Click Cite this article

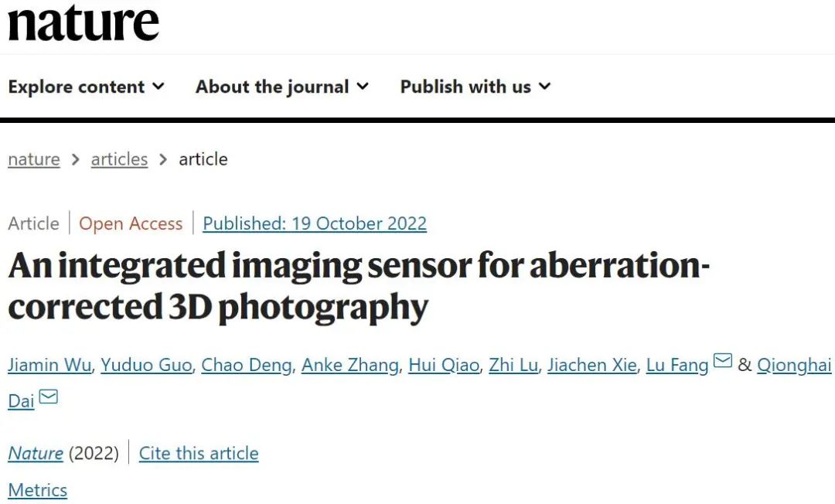point(199,454)
